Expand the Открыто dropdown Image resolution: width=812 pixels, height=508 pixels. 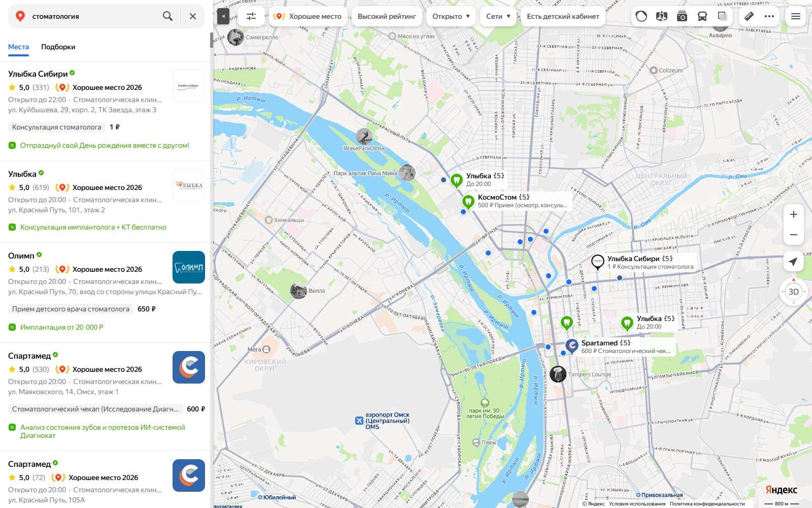pos(451,16)
